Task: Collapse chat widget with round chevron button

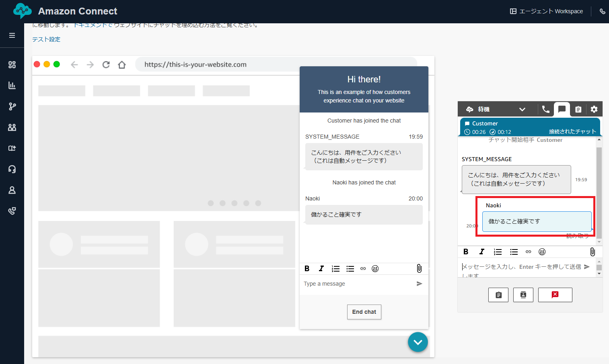Action: click(418, 342)
